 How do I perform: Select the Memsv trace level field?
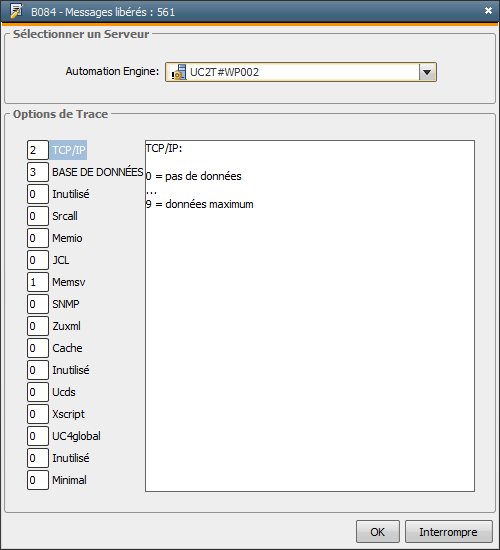(x=38, y=282)
